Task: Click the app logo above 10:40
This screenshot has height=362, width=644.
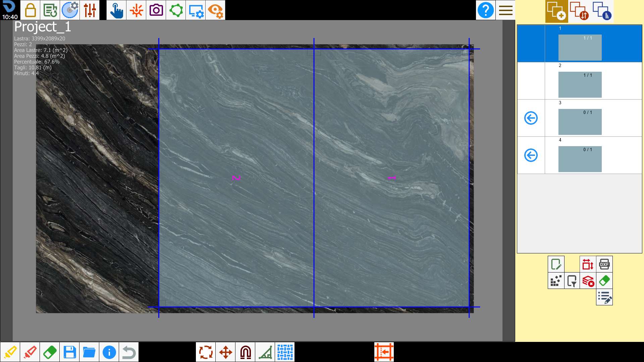Action: (9, 6)
